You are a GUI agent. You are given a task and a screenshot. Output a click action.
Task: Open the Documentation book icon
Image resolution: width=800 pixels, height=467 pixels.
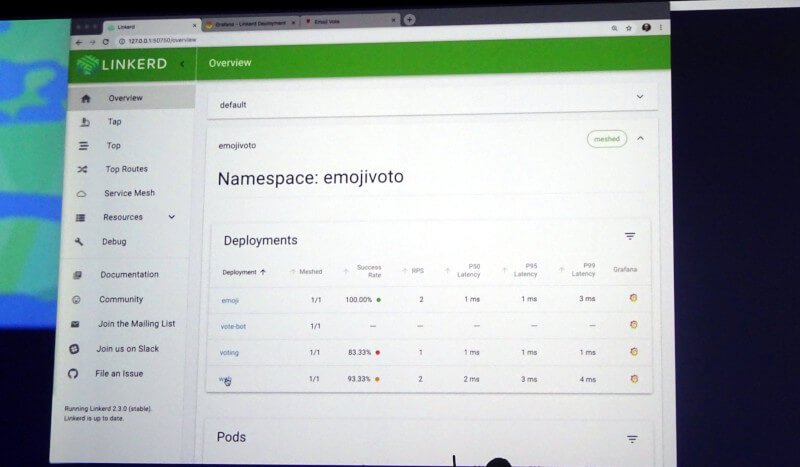[x=77, y=275]
